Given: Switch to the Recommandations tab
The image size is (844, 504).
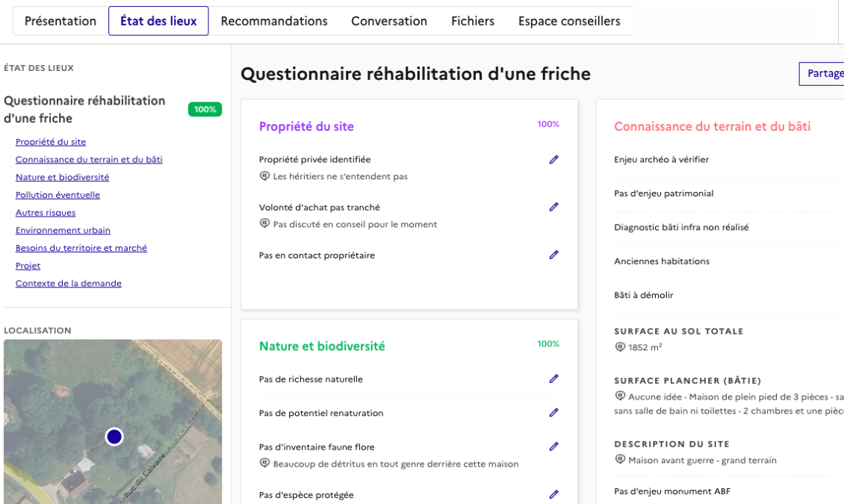Looking at the screenshot, I should (x=274, y=21).
